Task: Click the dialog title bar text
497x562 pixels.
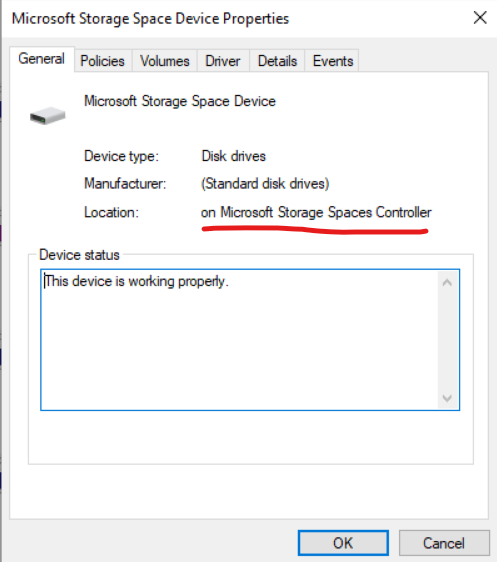Action: (150, 19)
